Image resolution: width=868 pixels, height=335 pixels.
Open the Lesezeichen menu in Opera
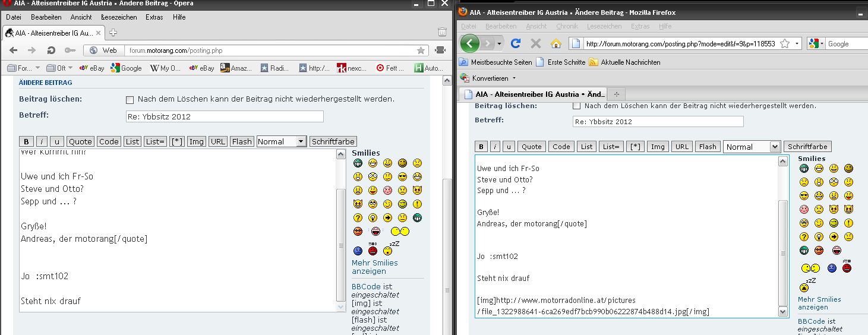pyautogui.click(x=119, y=17)
